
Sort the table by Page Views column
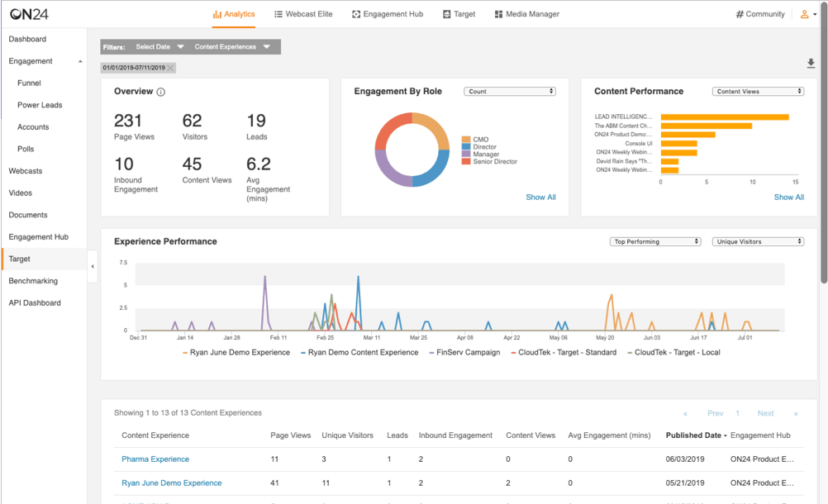click(290, 435)
